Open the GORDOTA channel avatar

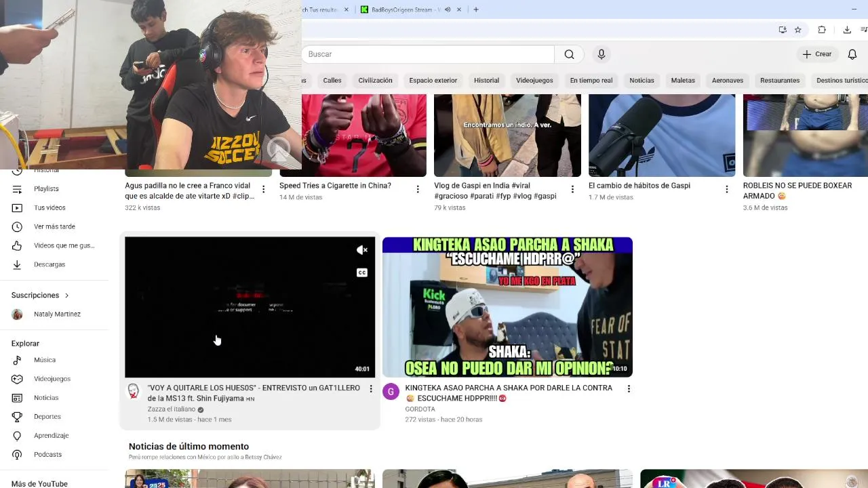click(x=391, y=392)
